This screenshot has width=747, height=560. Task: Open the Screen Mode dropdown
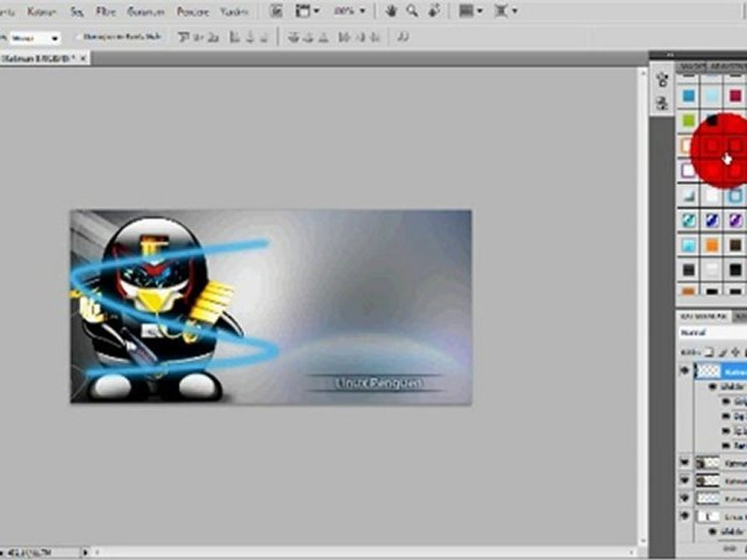coord(506,11)
